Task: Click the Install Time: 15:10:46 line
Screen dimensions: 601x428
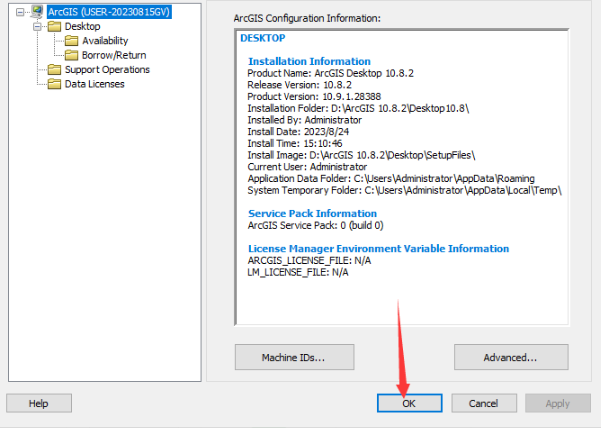Action: [295, 143]
